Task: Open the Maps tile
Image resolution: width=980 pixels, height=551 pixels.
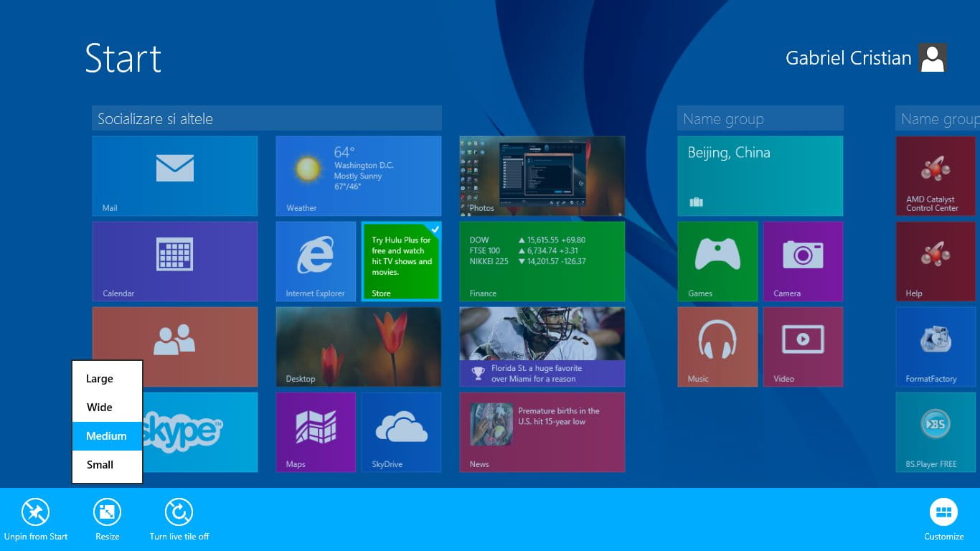Action: point(316,432)
